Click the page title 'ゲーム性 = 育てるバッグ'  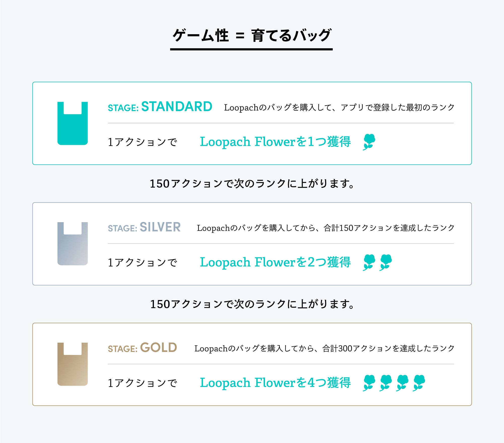tap(251, 35)
